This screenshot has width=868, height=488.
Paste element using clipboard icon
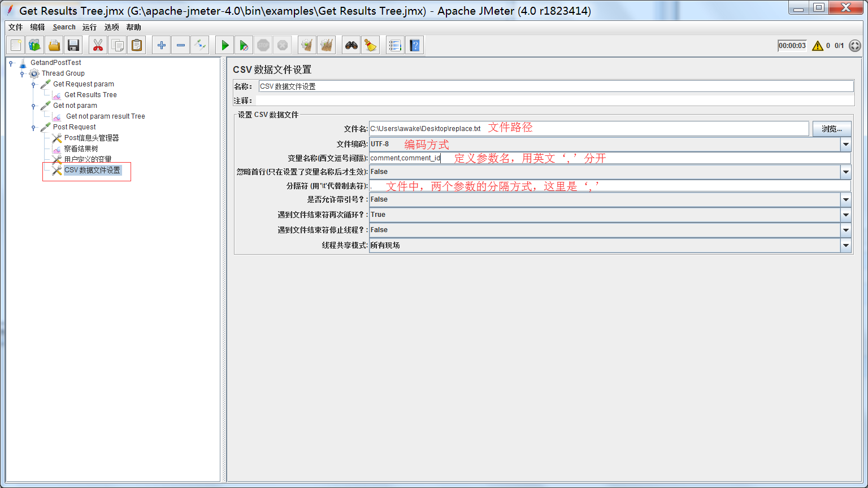137,45
